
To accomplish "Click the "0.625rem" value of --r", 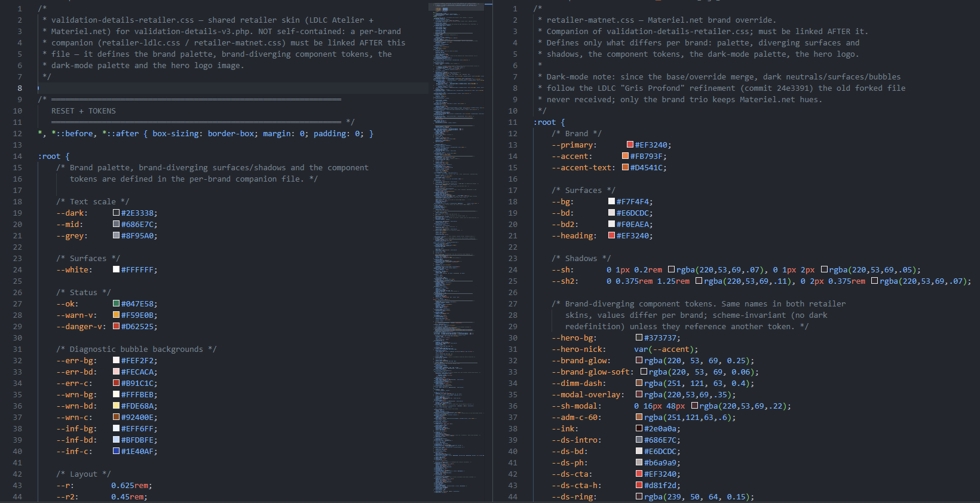I will click(130, 485).
